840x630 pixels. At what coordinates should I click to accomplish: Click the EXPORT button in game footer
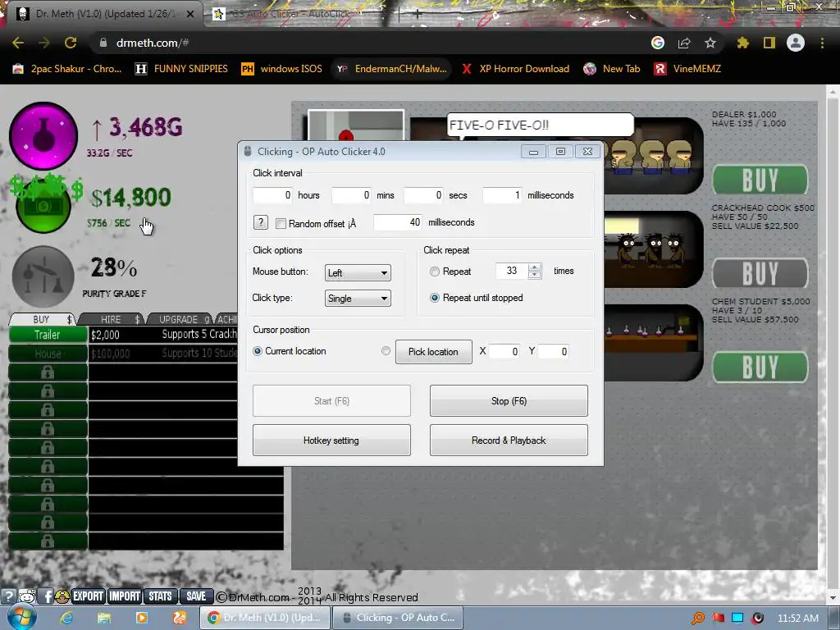click(x=88, y=596)
